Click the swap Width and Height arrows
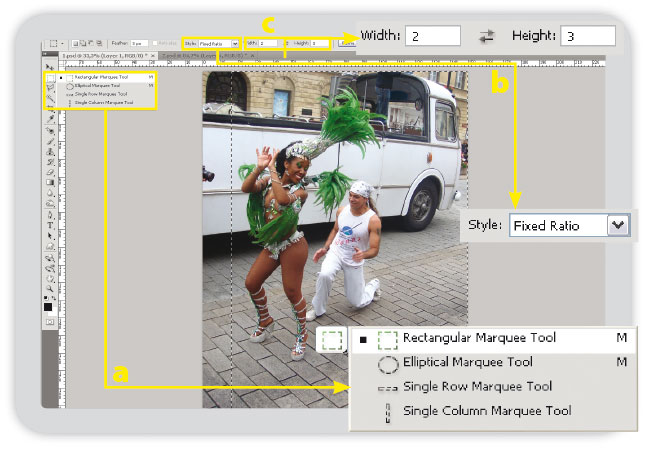 (x=487, y=36)
